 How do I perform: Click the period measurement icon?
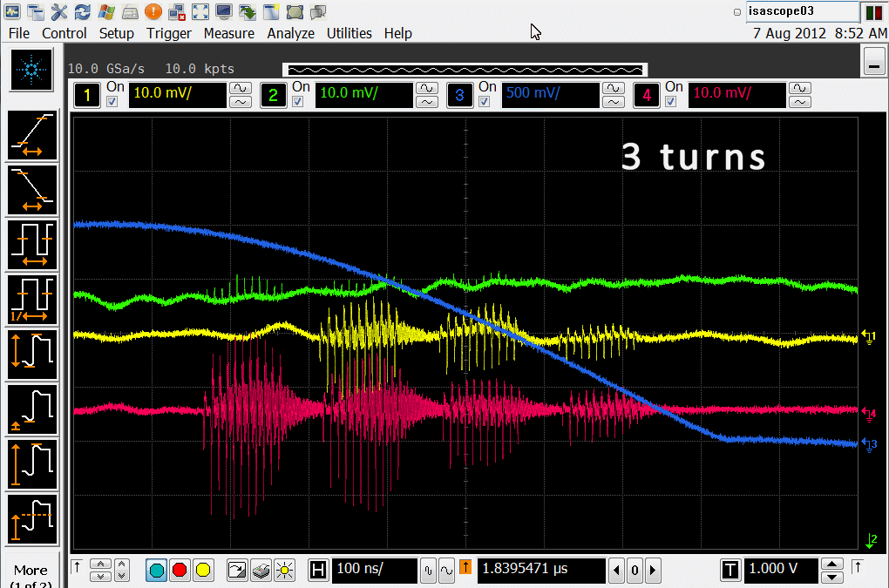tap(32, 245)
